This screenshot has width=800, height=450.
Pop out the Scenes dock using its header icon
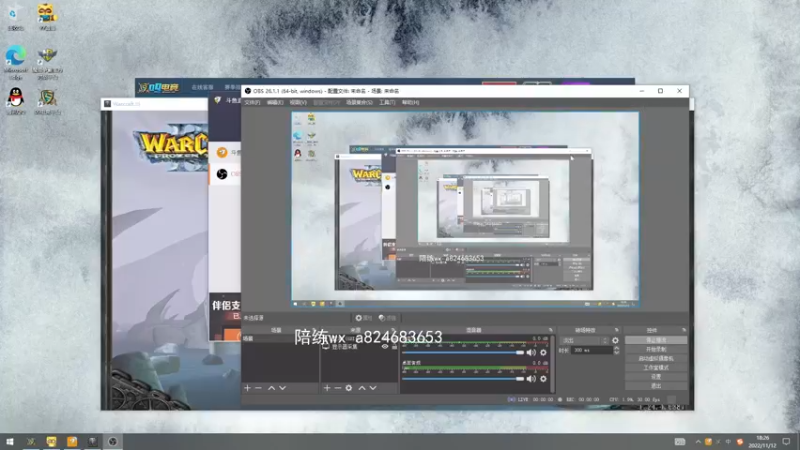315,330
